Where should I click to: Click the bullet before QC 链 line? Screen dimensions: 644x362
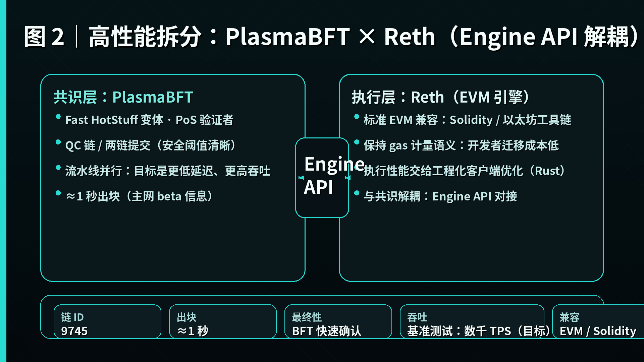pyautogui.click(x=58, y=142)
